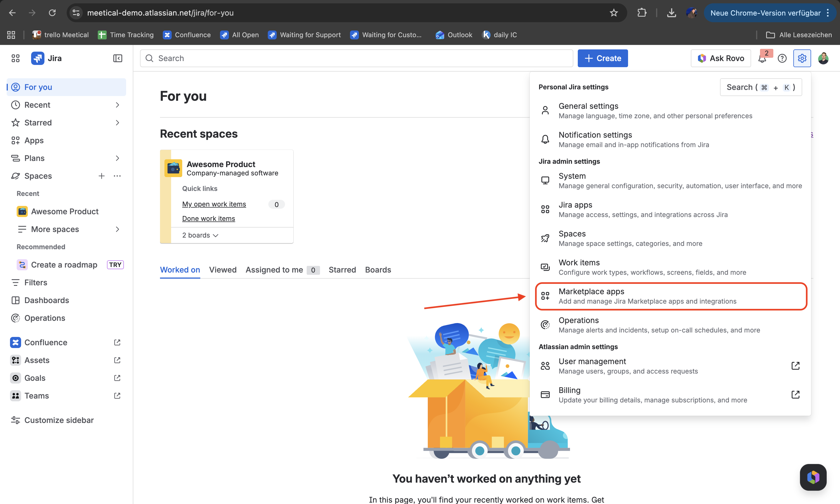Open Dashboards in the sidebar

[66, 300]
